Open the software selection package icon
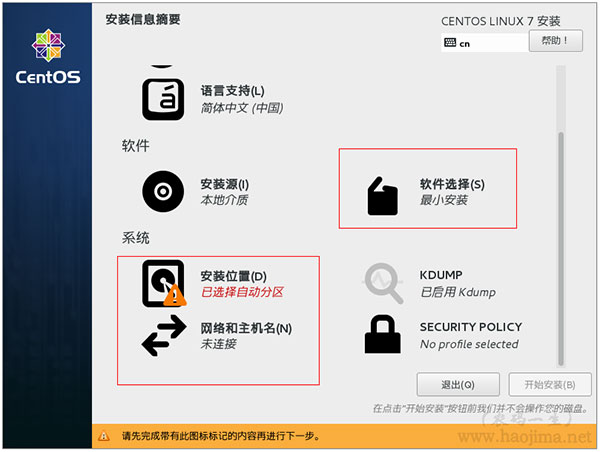Viewport: 600px width, 452px height. [382, 196]
